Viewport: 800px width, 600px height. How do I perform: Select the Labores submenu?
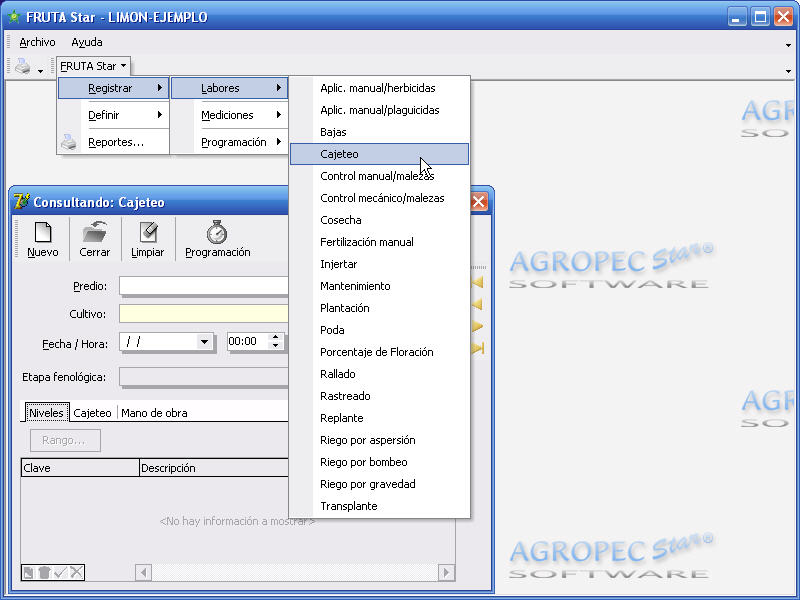tap(229, 88)
